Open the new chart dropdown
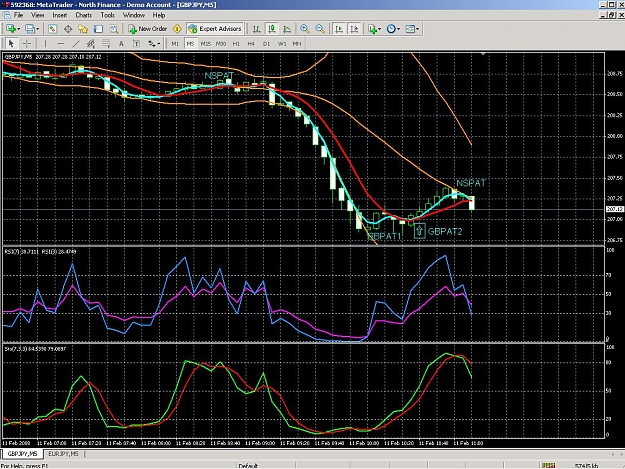Screen dimensions: 625x469 point(12,29)
